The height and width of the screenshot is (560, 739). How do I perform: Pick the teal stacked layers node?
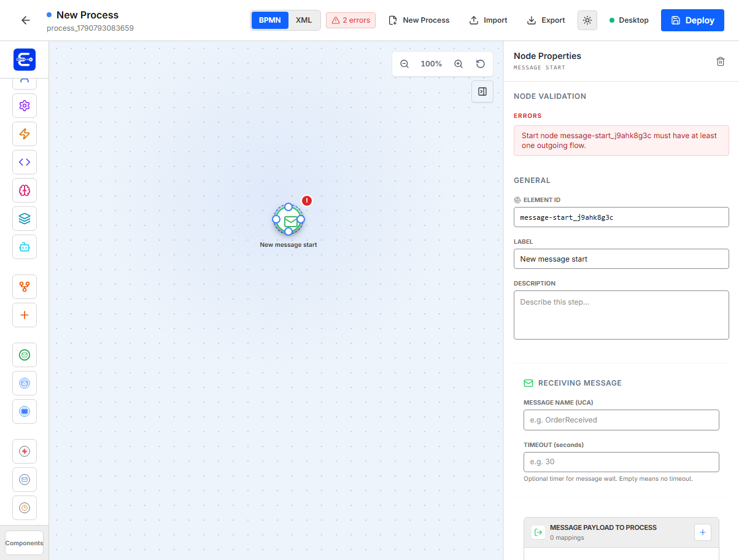[x=25, y=219]
